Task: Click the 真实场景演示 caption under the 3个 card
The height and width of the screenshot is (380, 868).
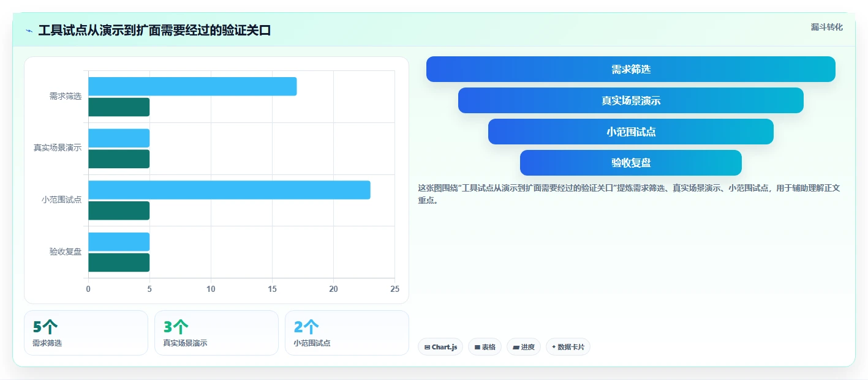Action: pos(185,343)
